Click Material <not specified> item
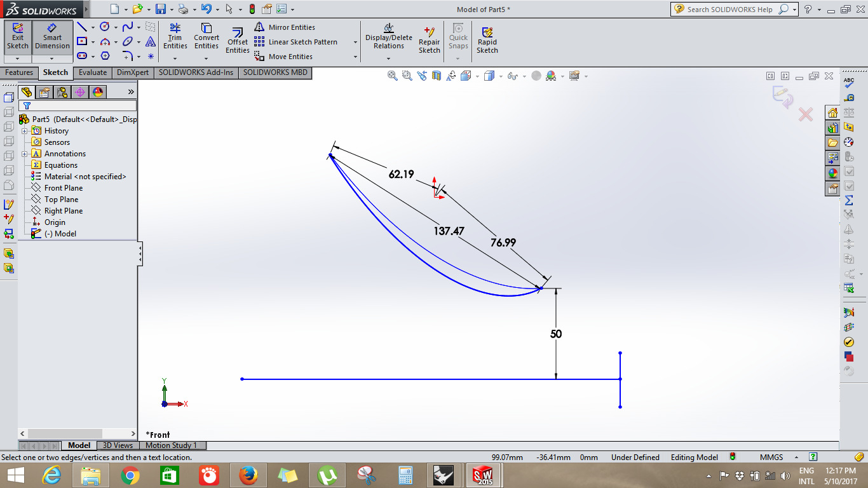The height and width of the screenshot is (488, 868). (x=79, y=177)
